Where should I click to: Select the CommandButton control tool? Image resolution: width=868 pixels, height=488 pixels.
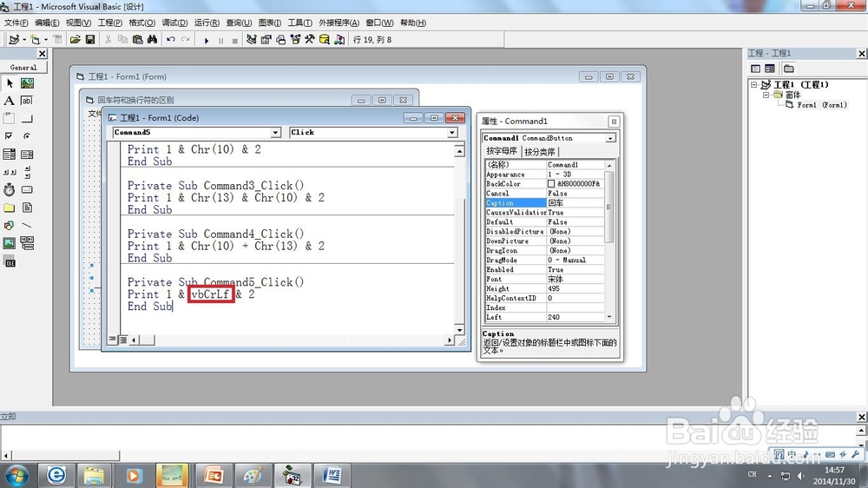[27, 119]
